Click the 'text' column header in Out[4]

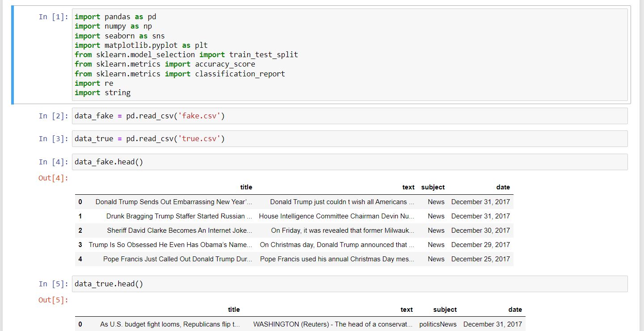click(x=408, y=188)
